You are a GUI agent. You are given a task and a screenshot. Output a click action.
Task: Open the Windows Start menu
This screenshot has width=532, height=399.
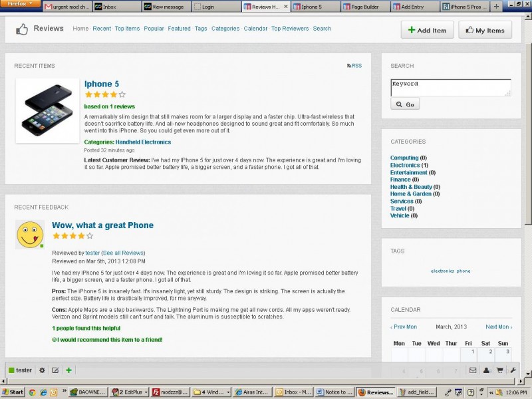(x=13, y=392)
